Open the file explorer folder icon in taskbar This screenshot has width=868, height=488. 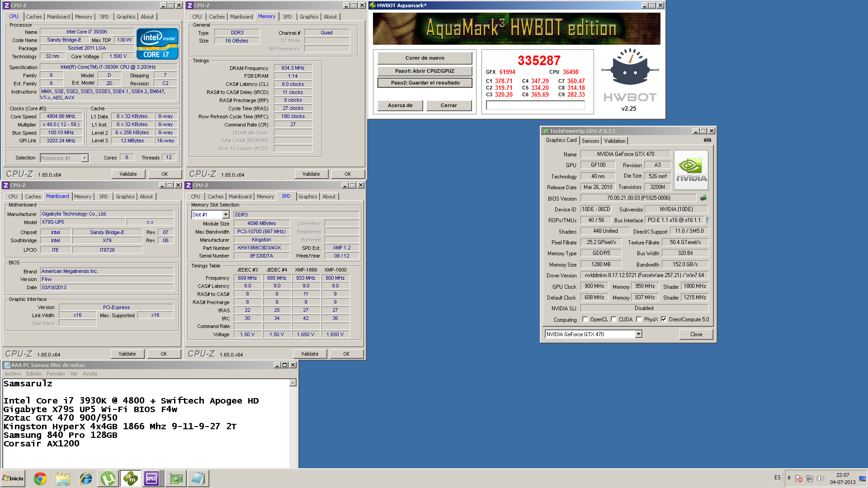point(63,479)
